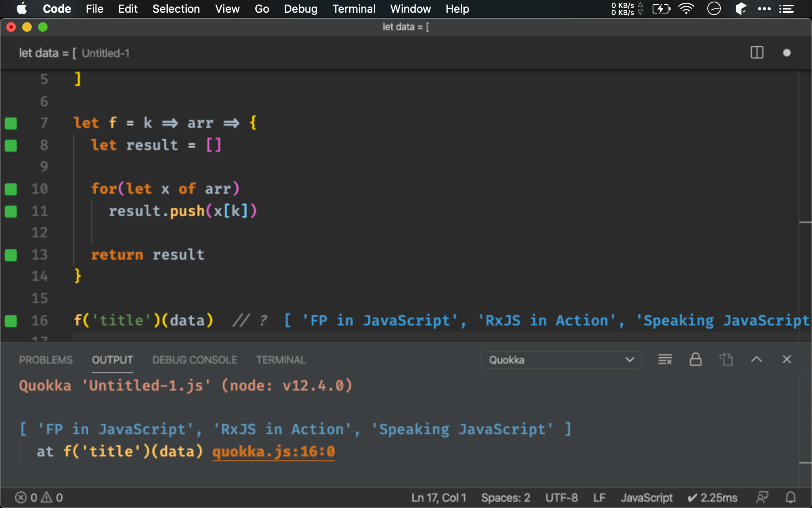Click line number 14 in the gutter
Image resolution: width=812 pixels, height=508 pixels.
click(x=40, y=276)
